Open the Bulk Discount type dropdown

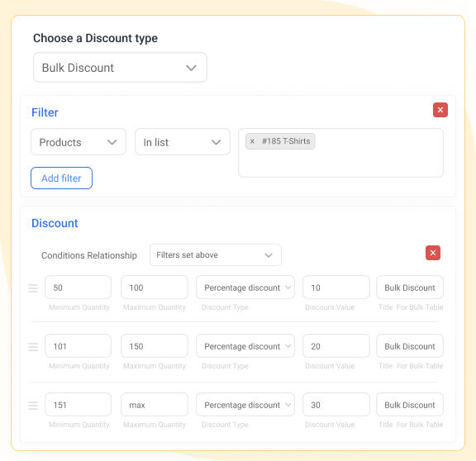pos(120,68)
